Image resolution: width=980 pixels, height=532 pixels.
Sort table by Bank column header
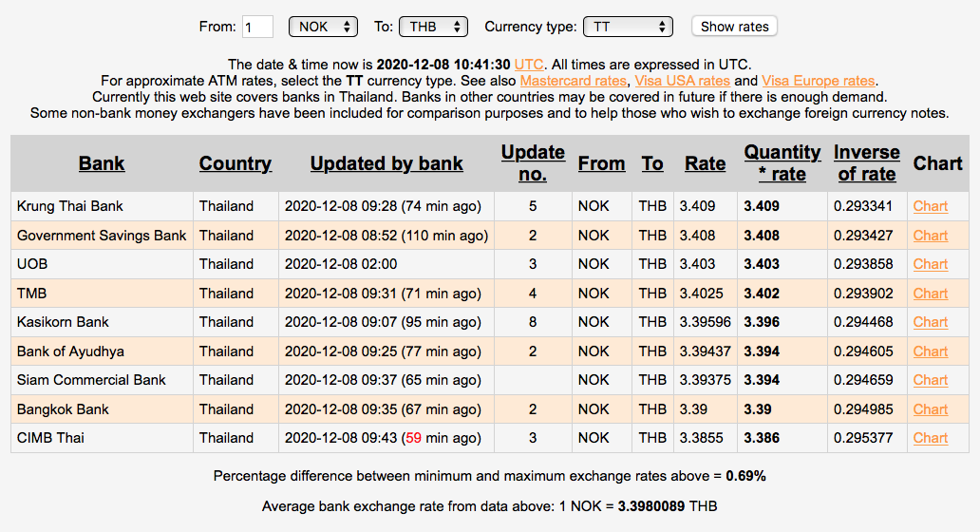point(102,163)
